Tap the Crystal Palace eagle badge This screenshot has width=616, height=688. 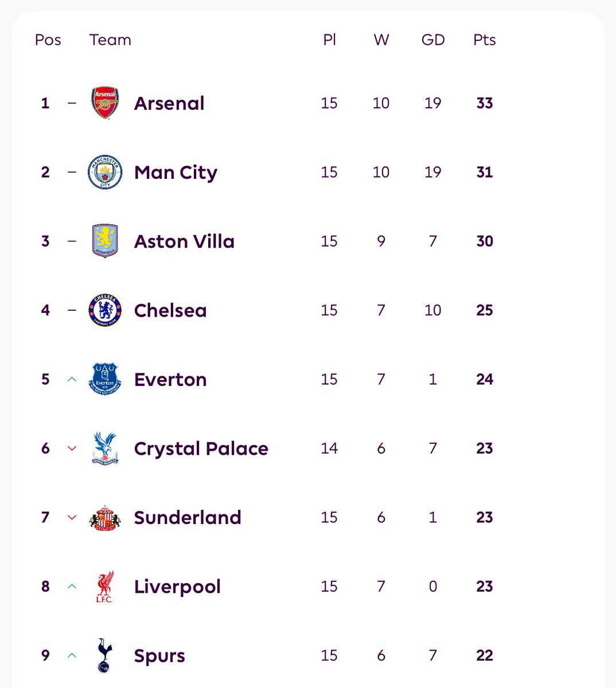pos(105,448)
